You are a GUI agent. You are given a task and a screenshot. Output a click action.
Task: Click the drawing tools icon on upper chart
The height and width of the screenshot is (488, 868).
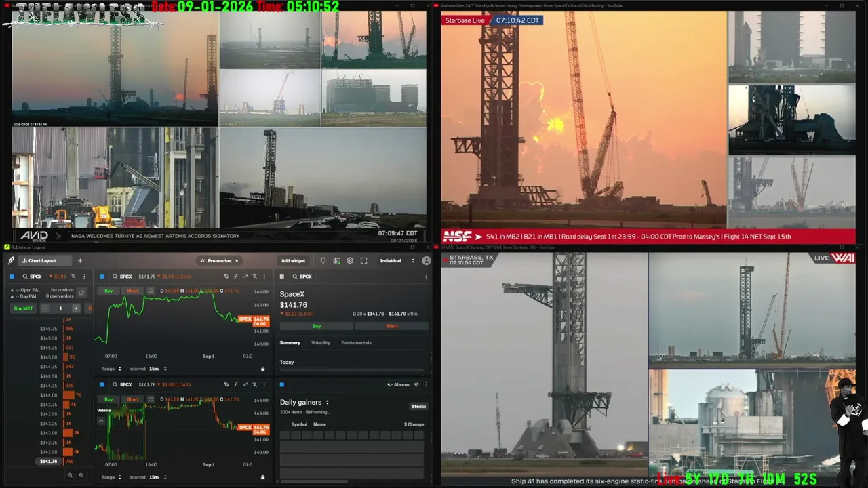[254, 277]
